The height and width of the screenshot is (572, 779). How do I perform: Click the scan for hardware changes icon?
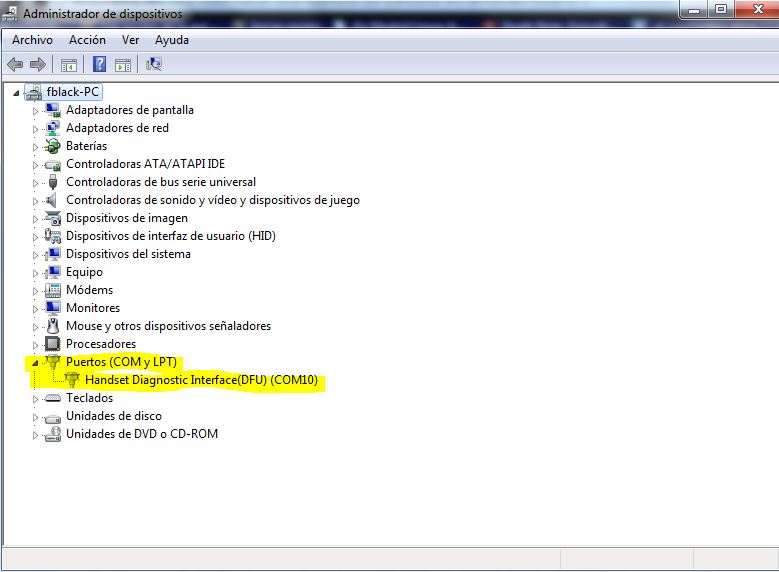pos(153,65)
